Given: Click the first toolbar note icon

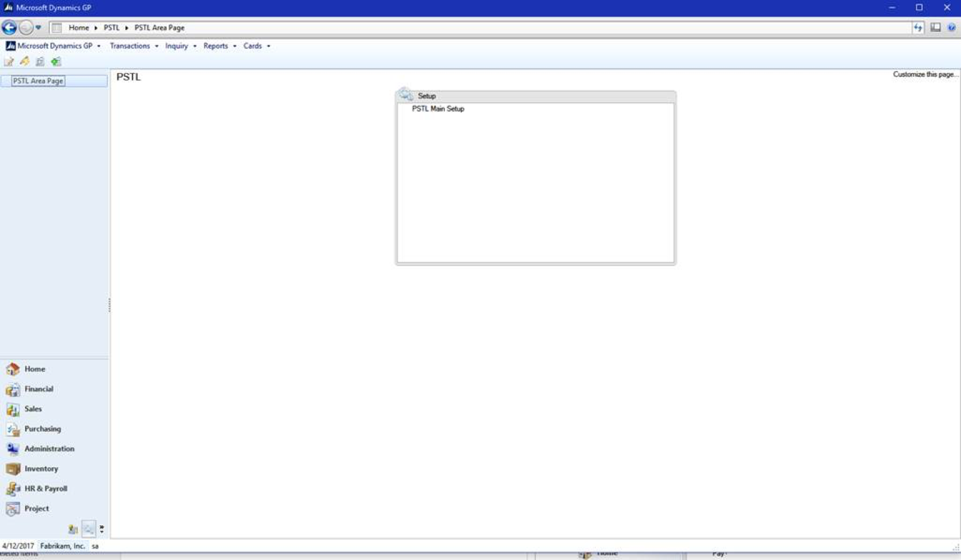Looking at the screenshot, I should point(9,61).
